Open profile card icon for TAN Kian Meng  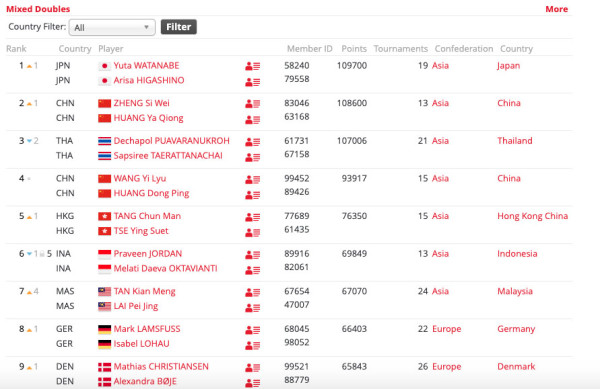click(253, 292)
